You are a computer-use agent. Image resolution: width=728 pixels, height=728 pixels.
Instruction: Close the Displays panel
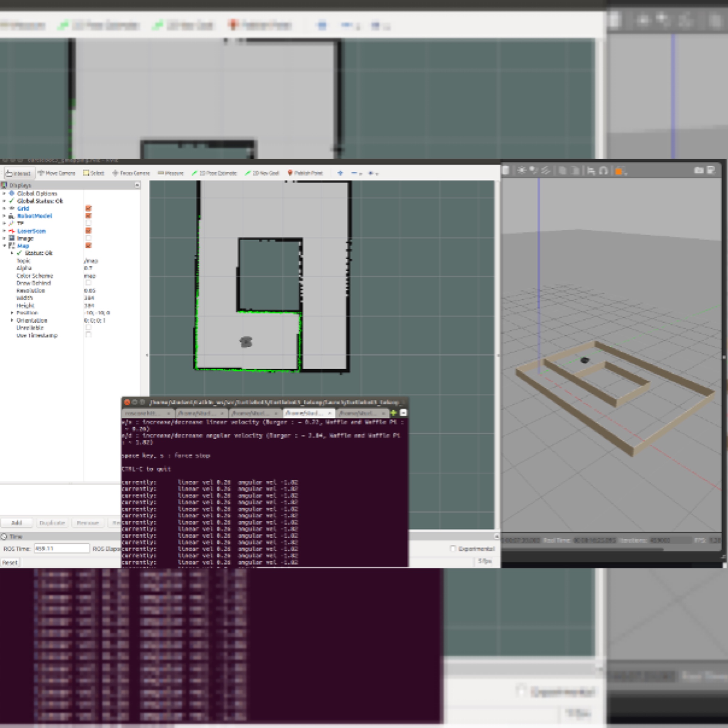pos(137,185)
